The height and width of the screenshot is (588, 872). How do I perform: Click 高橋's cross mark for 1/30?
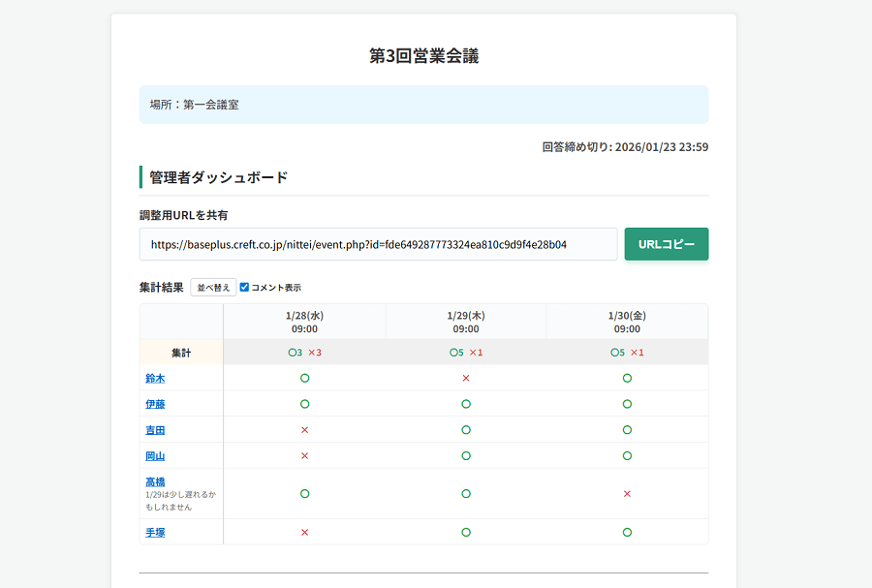pyautogui.click(x=627, y=494)
